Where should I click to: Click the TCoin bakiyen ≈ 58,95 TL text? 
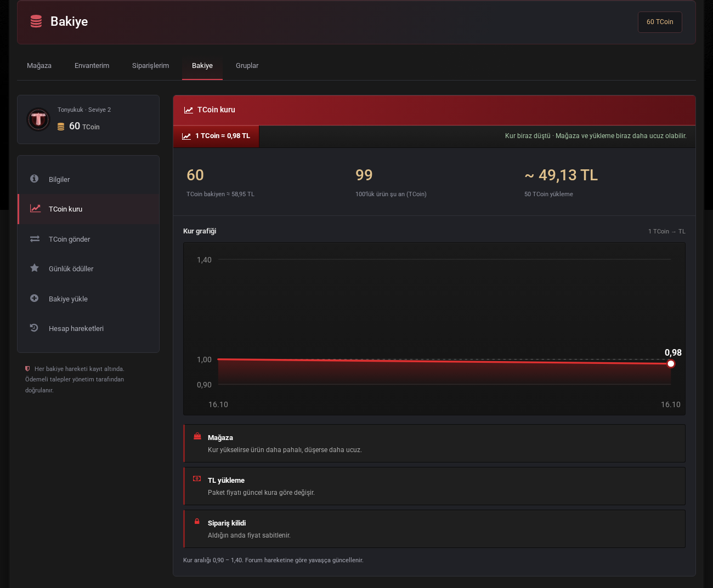coord(220,194)
